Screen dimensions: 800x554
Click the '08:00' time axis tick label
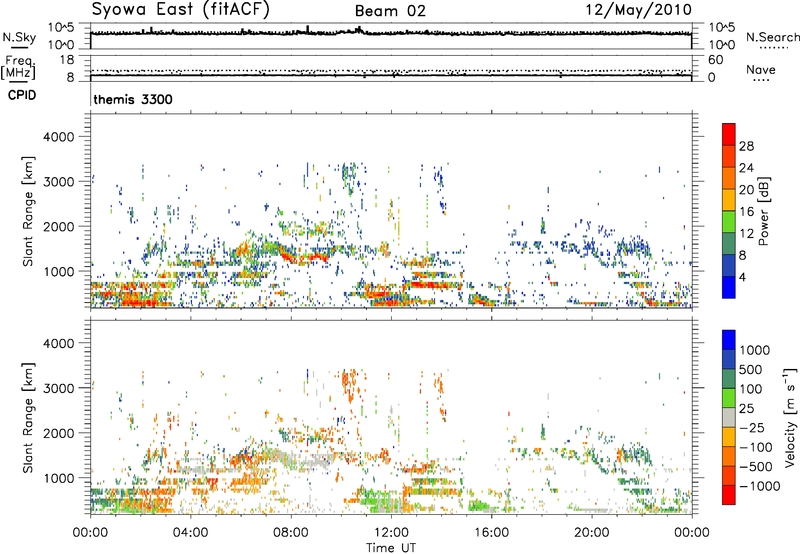(x=290, y=533)
